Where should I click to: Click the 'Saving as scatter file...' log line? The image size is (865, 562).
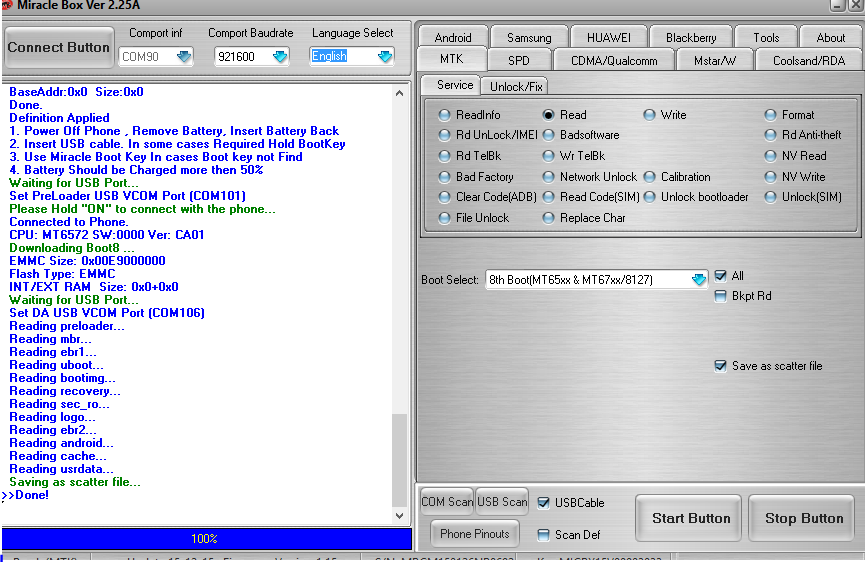75,482
